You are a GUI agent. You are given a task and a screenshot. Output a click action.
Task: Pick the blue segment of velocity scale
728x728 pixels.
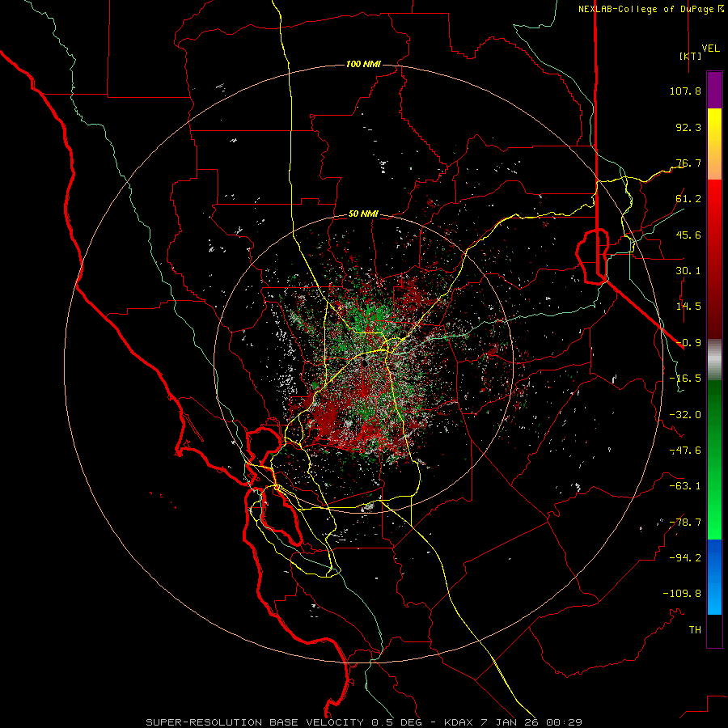(x=714, y=577)
